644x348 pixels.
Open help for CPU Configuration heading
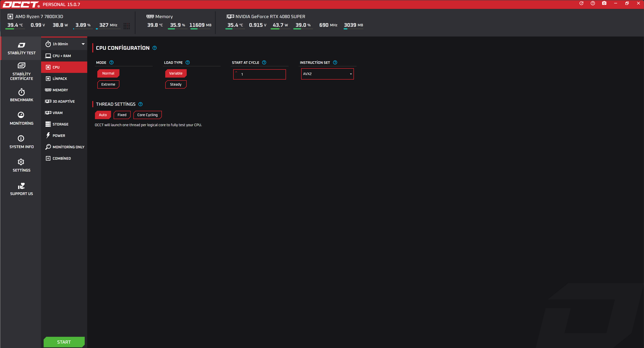click(x=155, y=48)
